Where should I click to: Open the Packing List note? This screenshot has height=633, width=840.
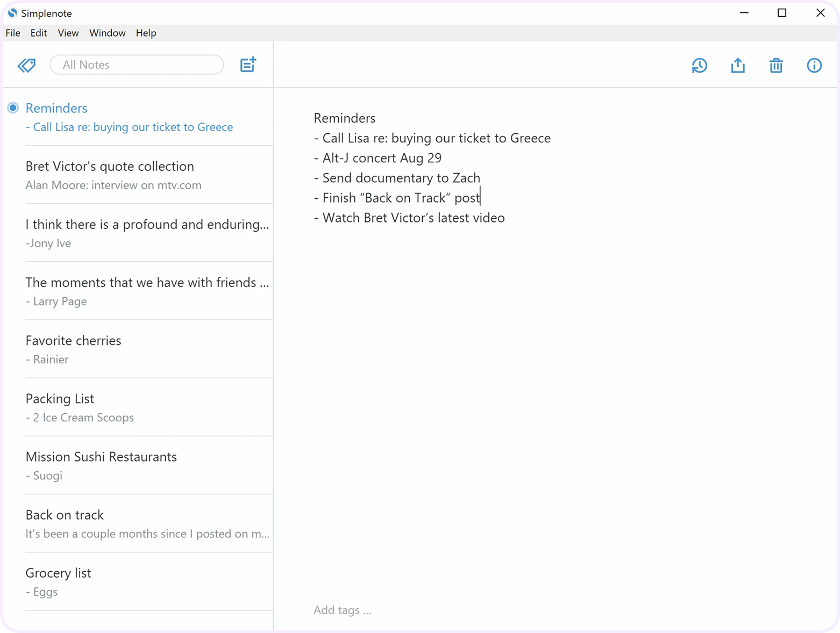click(149, 407)
